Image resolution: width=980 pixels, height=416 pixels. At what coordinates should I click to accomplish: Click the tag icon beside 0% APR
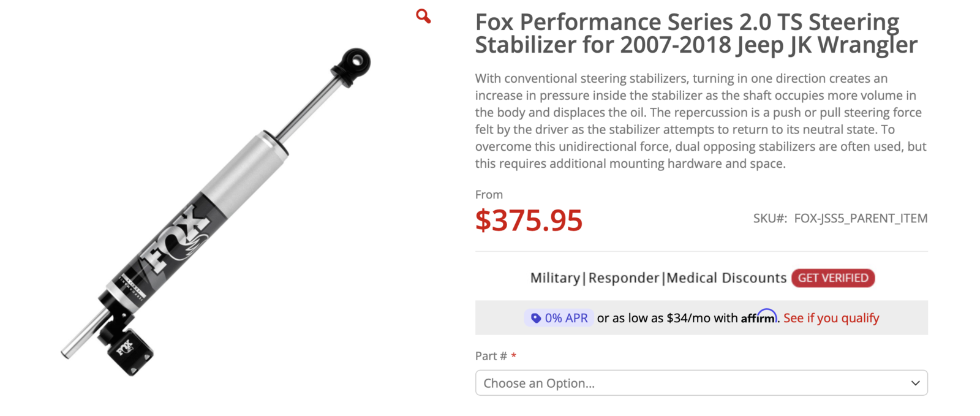click(536, 318)
